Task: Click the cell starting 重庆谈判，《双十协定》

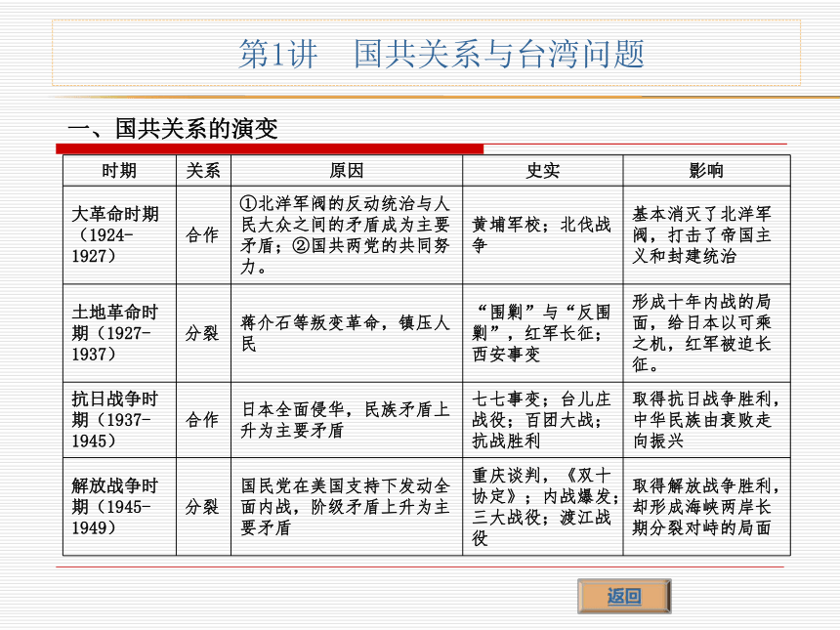Action: 543,506
